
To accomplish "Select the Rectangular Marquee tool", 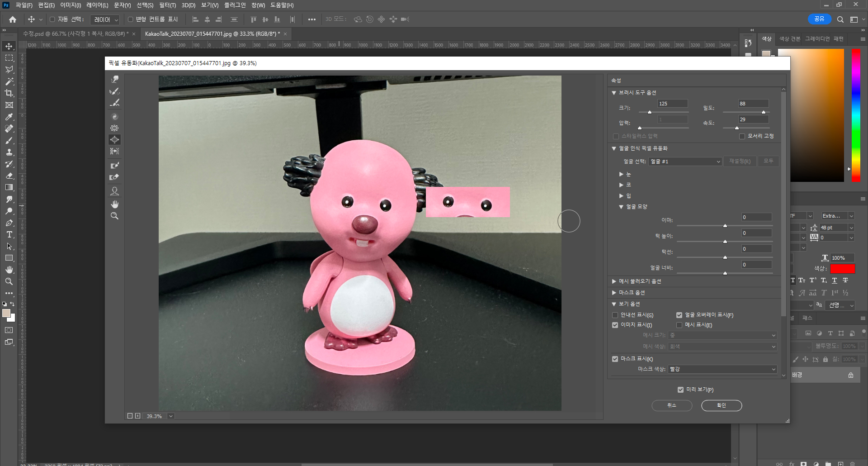I will pyautogui.click(x=9, y=58).
